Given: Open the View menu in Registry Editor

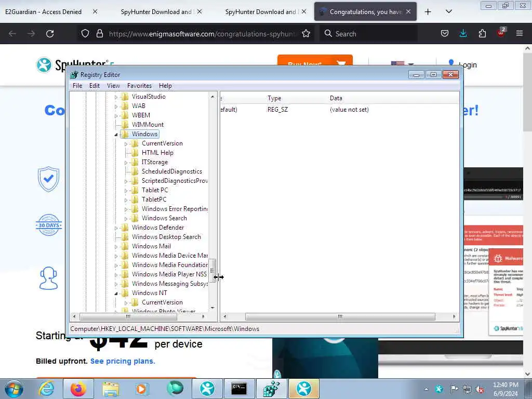Looking at the screenshot, I should click(x=113, y=86).
